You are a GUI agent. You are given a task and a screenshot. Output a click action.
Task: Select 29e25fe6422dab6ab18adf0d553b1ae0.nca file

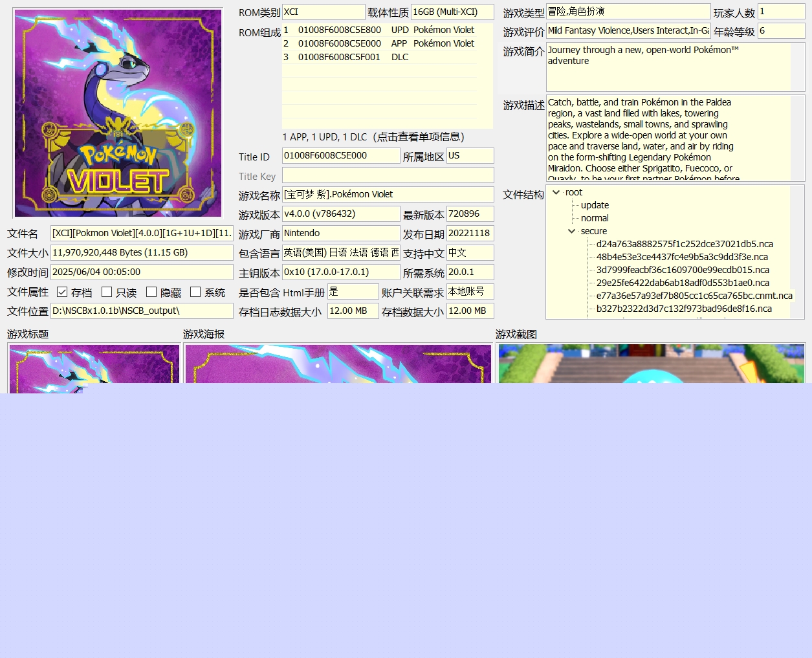pyautogui.click(x=683, y=283)
